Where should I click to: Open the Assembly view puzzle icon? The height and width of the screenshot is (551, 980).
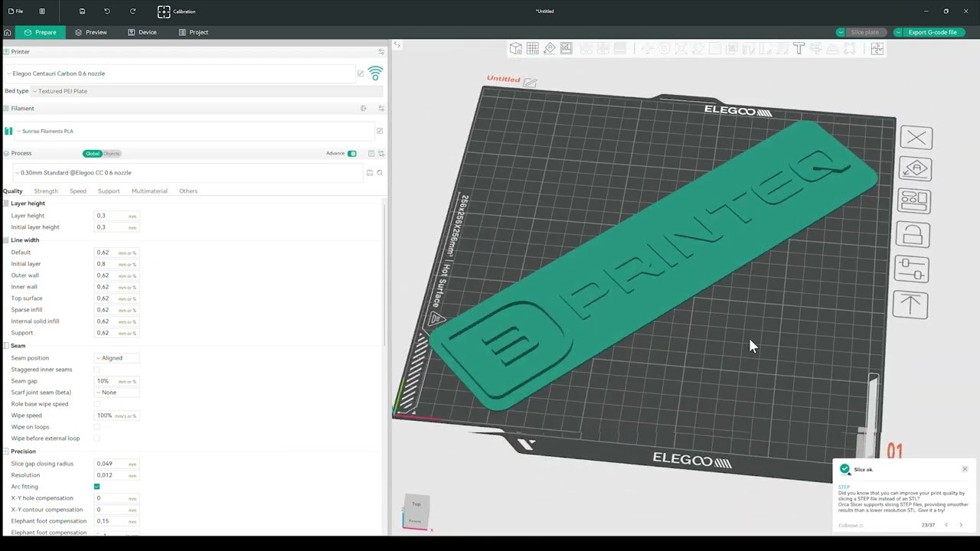coord(877,48)
